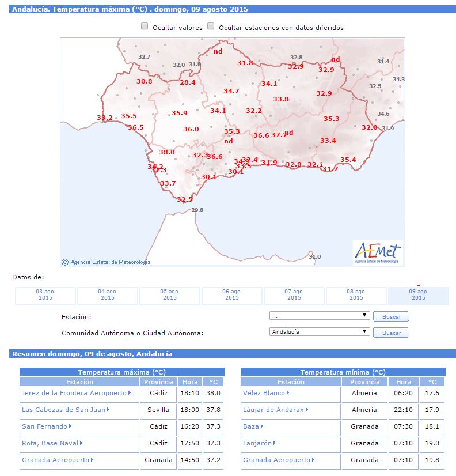Switch to the 08 ago 2015 tab
This screenshot has height=476, width=456.
pos(356,295)
